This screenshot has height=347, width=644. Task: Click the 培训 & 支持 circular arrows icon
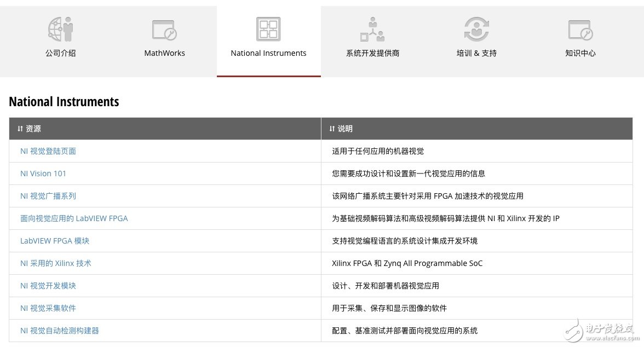476,29
